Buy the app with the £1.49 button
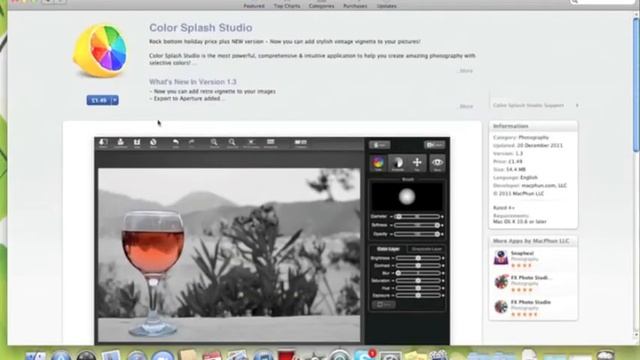640x360 pixels. tap(99, 100)
